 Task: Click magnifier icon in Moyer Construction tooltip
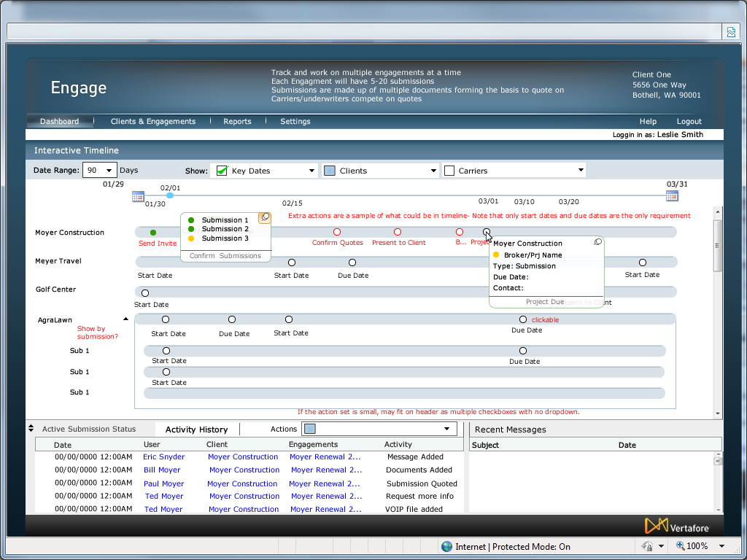tap(598, 242)
